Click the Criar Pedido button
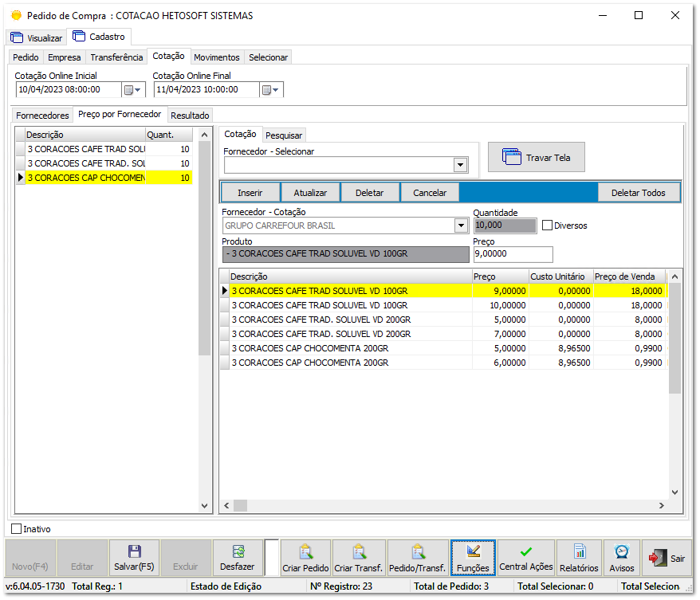This screenshot has width=700, height=600. click(305, 558)
